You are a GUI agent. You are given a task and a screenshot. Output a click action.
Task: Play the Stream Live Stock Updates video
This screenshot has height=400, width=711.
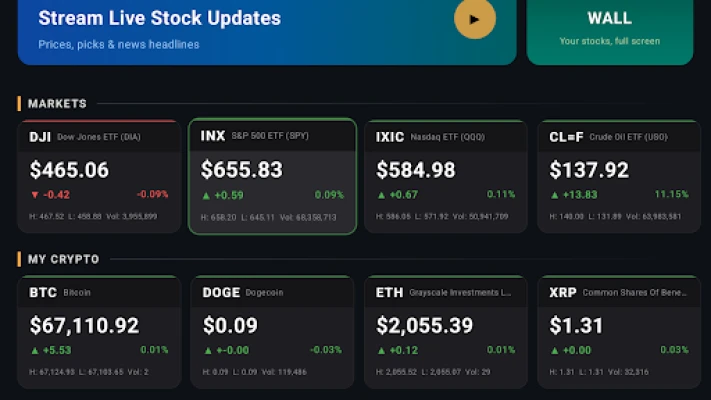475,19
